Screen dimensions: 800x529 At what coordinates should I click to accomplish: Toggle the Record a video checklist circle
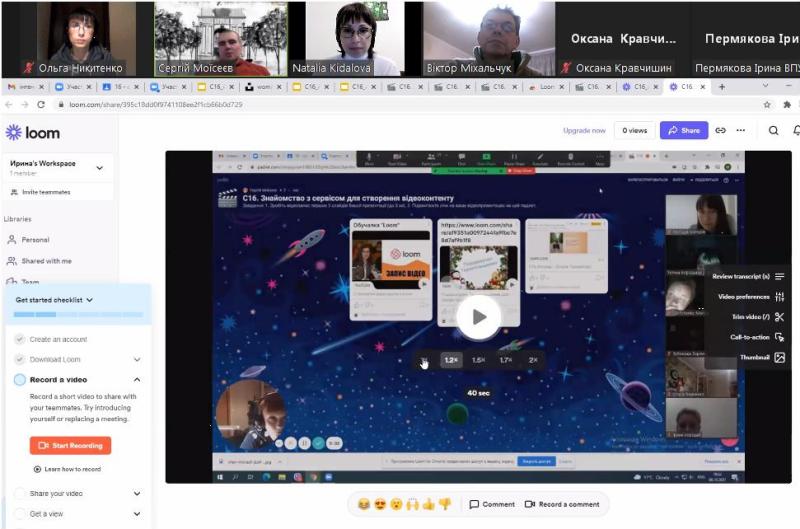[20, 380]
